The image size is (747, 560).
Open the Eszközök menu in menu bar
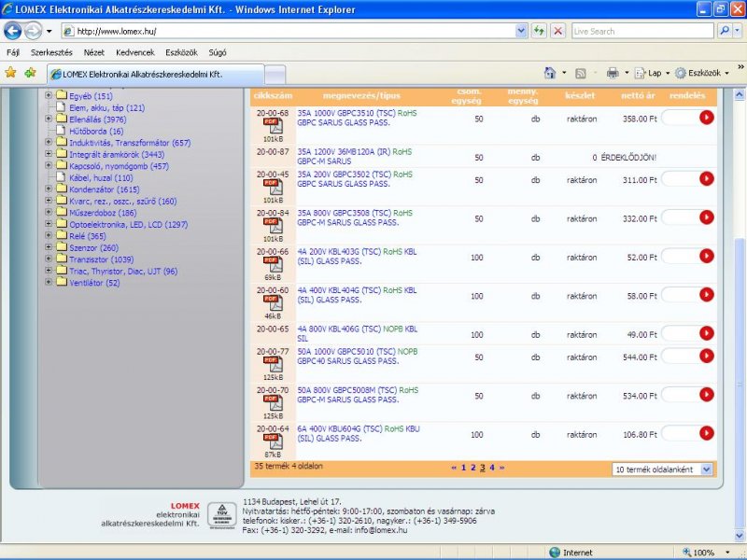181,52
